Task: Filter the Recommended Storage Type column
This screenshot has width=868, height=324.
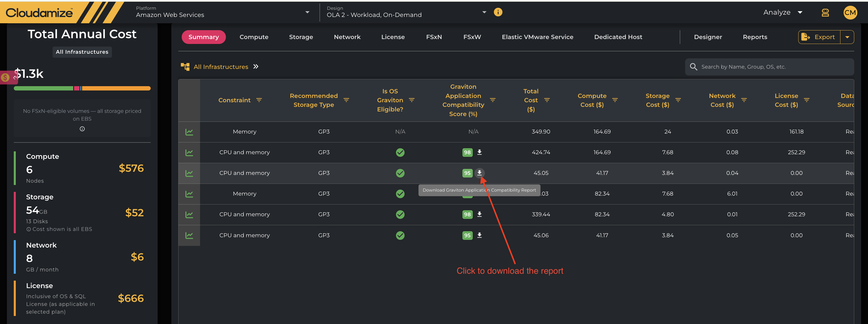Action: pos(346,100)
